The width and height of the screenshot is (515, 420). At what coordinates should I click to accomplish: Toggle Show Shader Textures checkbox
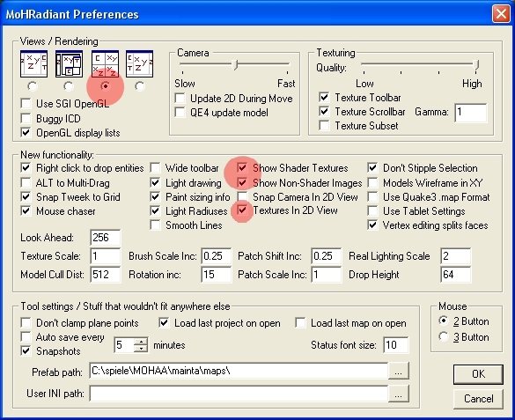click(242, 168)
